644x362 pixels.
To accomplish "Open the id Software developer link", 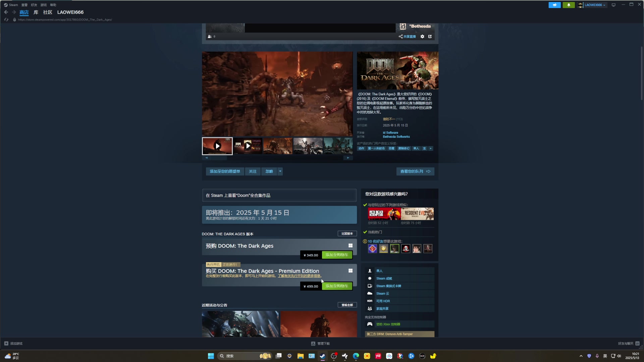I will (x=390, y=133).
